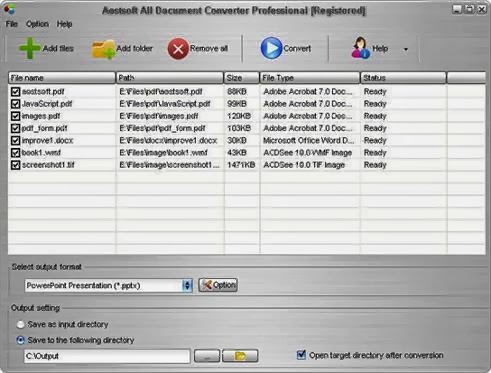Browse for output directory with ellipsis button
The height and width of the screenshot is (373, 491).
coord(207,356)
